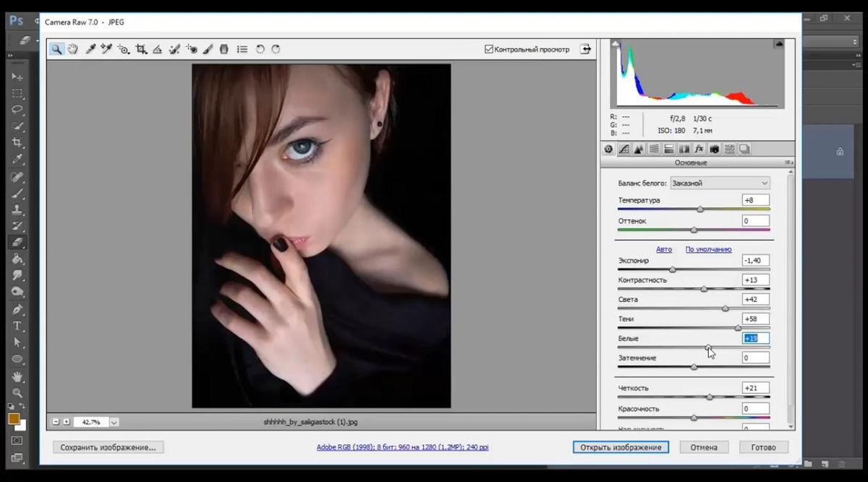This screenshot has height=482, width=868.
Task: Select Photoshop Eraser tool
Action: pyautogui.click(x=17, y=242)
